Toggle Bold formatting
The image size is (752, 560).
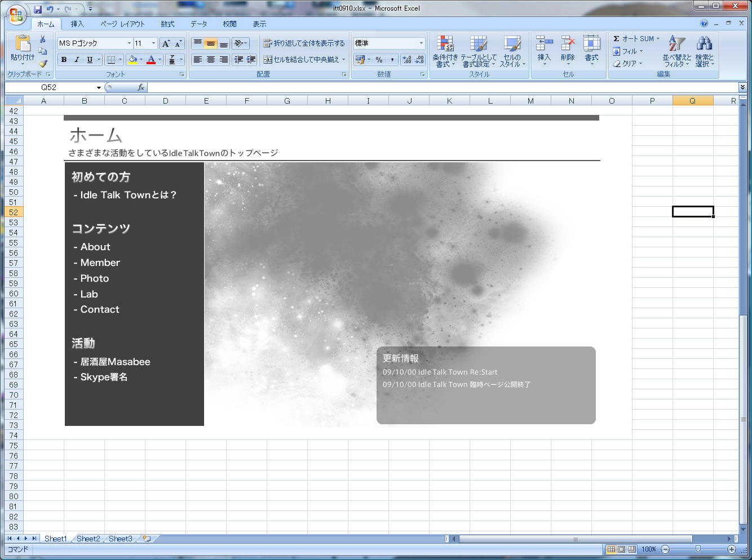click(64, 60)
